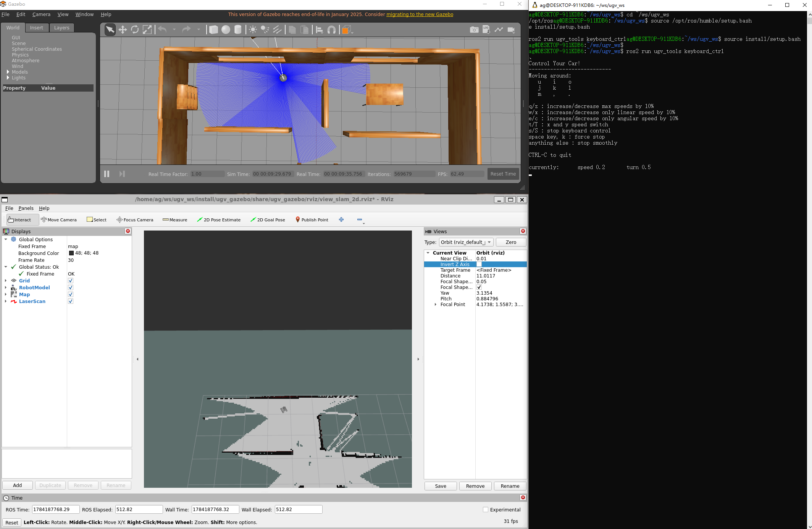
Task: Open the Views Type dropdown
Action: tap(466, 242)
